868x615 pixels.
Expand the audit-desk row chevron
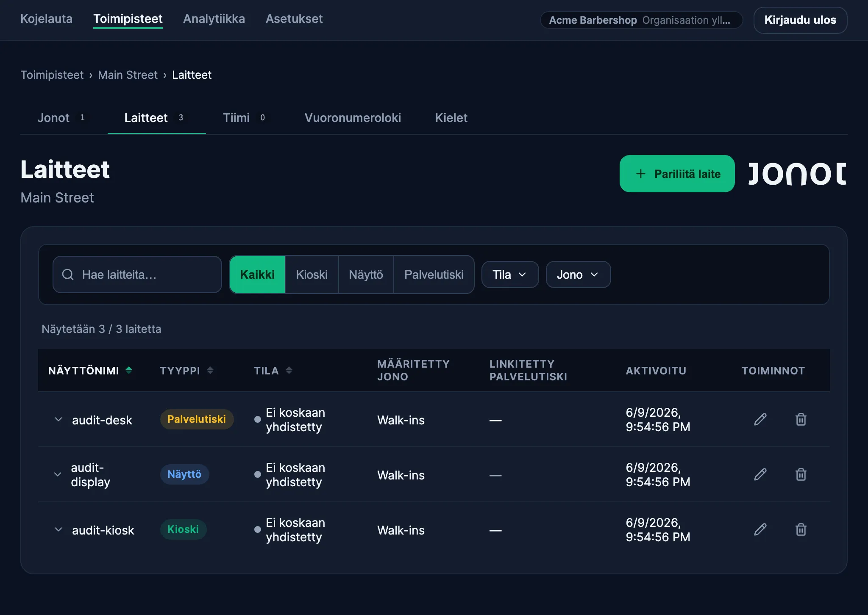[x=58, y=419]
